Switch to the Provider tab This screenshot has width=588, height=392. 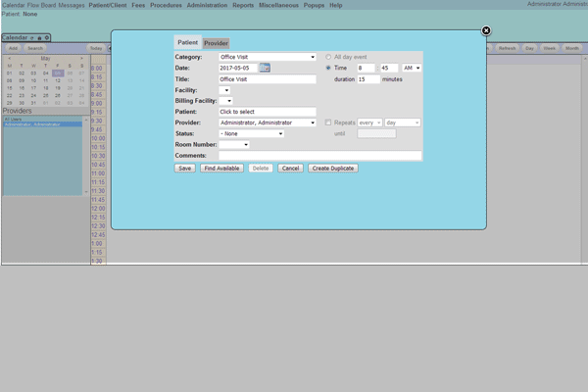click(x=216, y=43)
